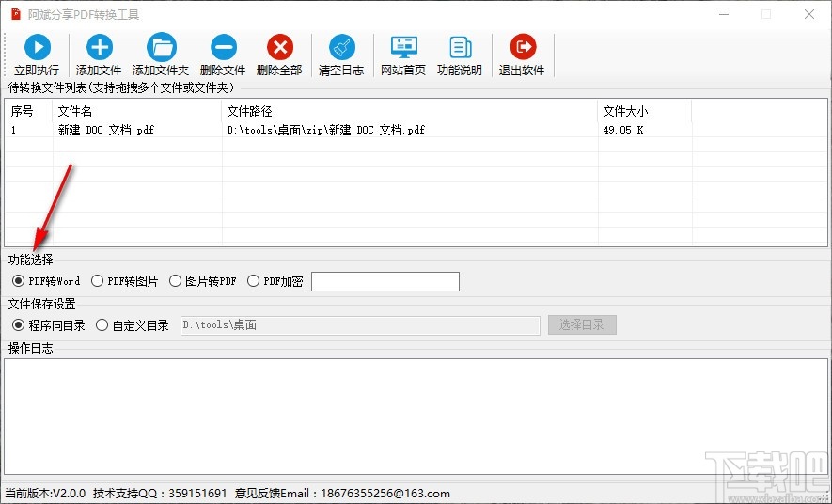The height and width of the screenshot is (504, 832).
Task: Exit software via 退出软件
Action: [x=522, y=55]
